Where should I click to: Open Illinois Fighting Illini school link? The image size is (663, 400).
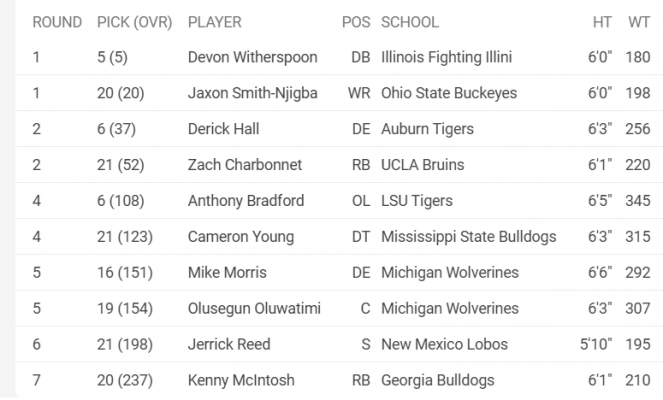[x=447, y=57]
